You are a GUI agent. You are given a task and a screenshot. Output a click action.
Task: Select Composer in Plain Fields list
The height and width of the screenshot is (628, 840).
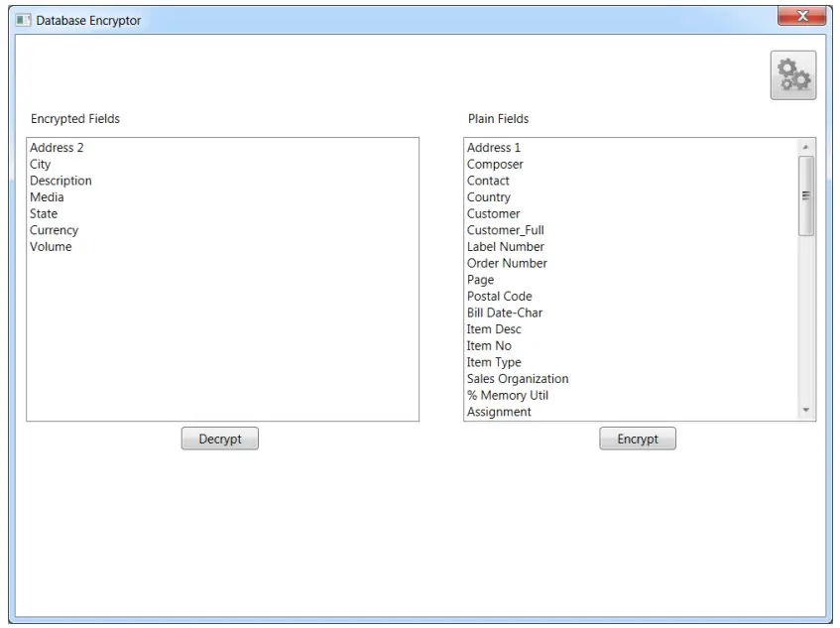coord(495,164)
